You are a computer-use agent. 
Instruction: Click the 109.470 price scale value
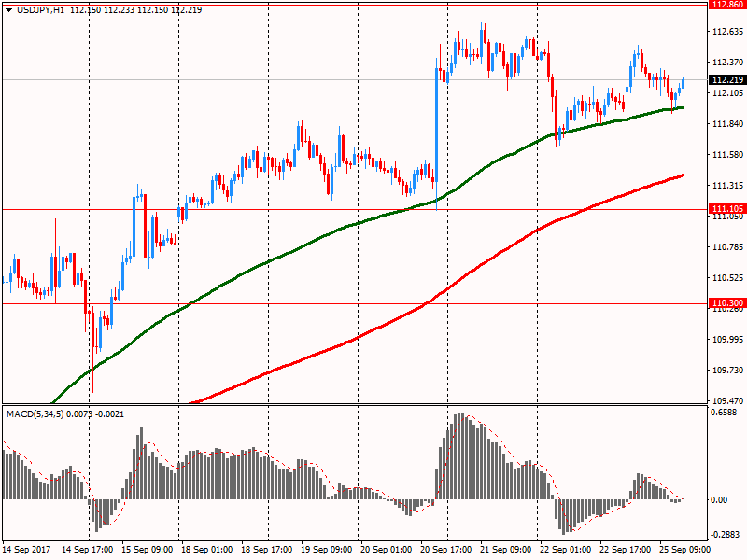pos(727,401)
